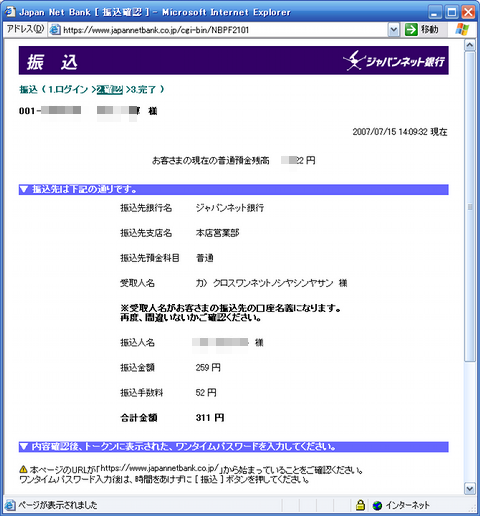Click the お客さまの現在の普通預金残高 text
Viewport: 481px width, 517px height.
point(211,160)
